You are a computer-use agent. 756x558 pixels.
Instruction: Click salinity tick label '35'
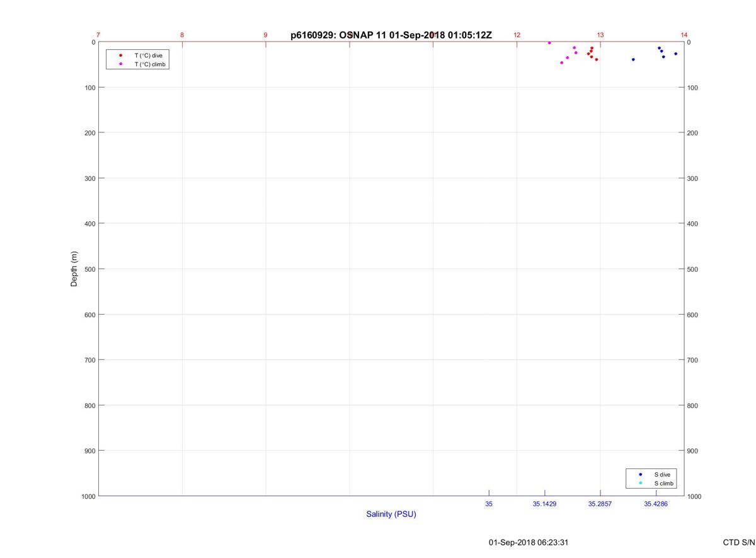pyautogui.click(x=489, y=504)
